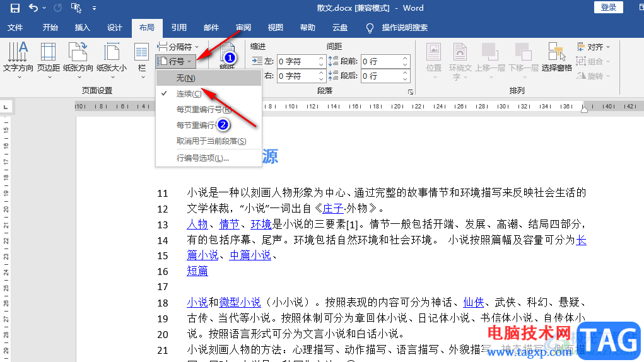Image resolution: width=644 pixels, height=362 pixels.
Task: Click the 操作说明搜索 search box
Action: click(x=404, y=28)
